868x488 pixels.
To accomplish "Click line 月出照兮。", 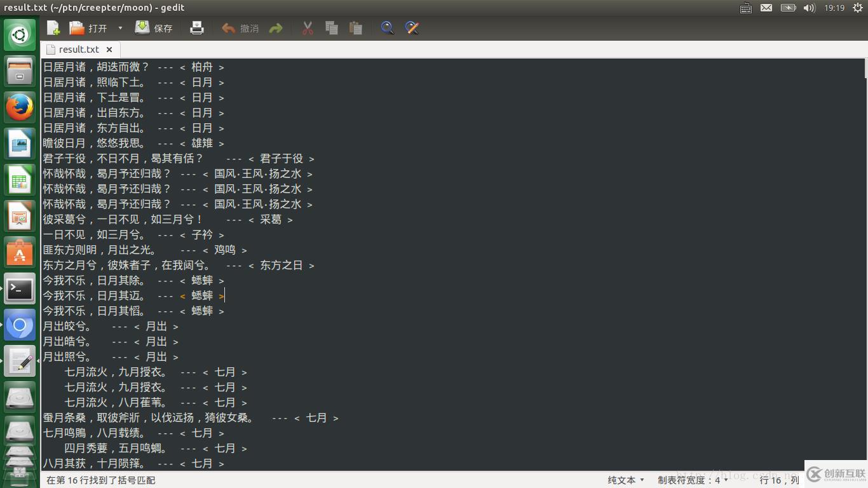I will (x=111, y=356).
